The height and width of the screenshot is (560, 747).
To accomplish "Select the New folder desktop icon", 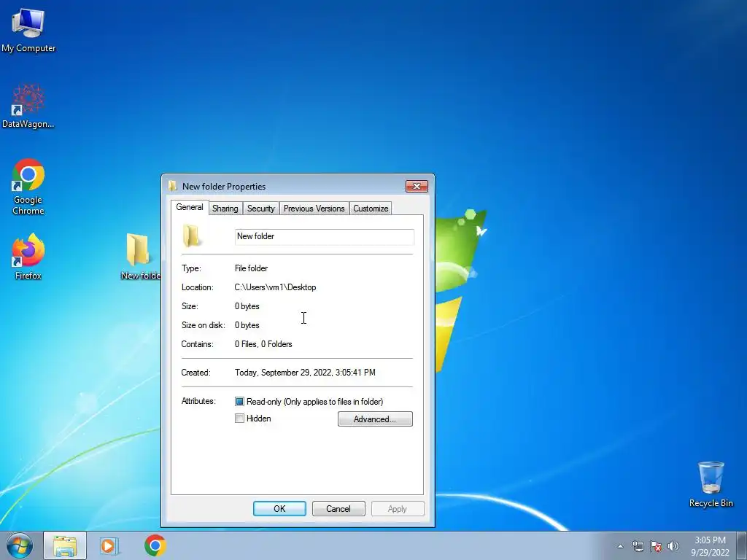I will 139,256.
